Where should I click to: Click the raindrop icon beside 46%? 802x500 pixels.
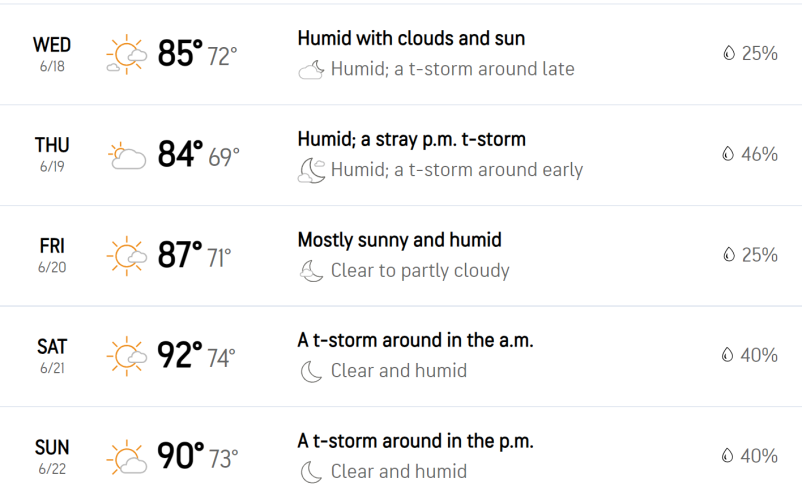point(728,153)
